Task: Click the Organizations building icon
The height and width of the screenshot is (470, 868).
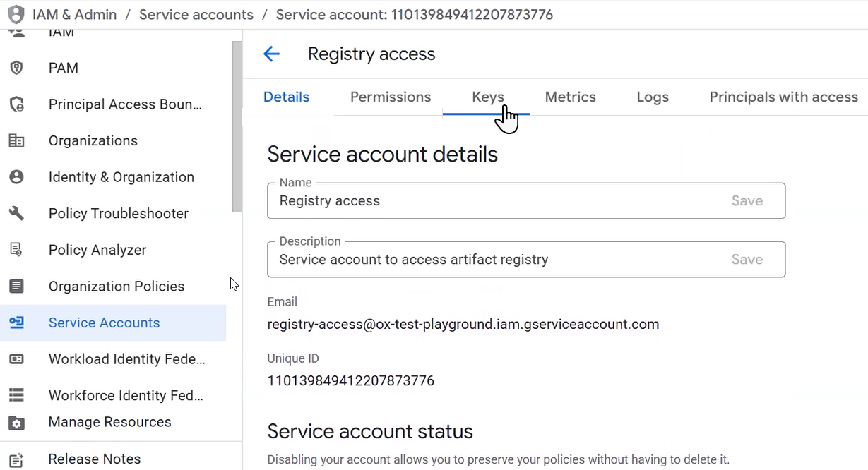Action: tap(16, 141)
